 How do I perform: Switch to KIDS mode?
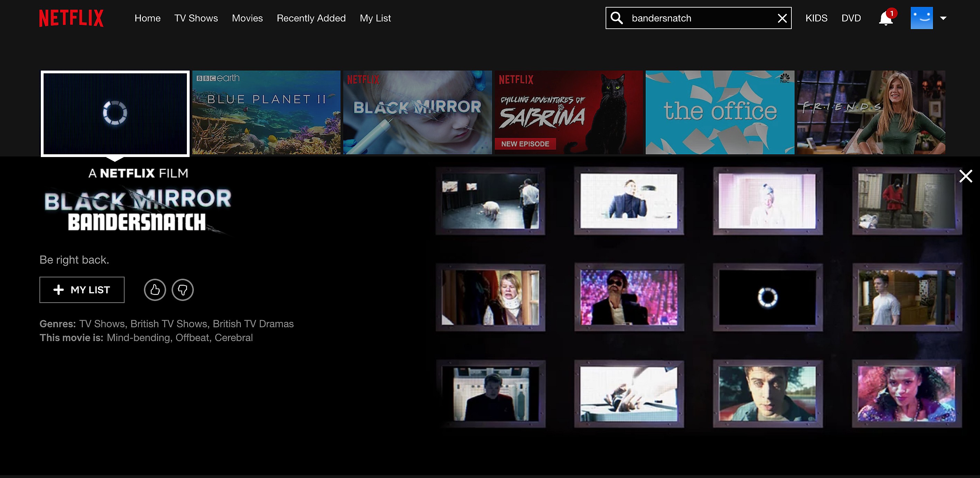click(x=816, y=18)
